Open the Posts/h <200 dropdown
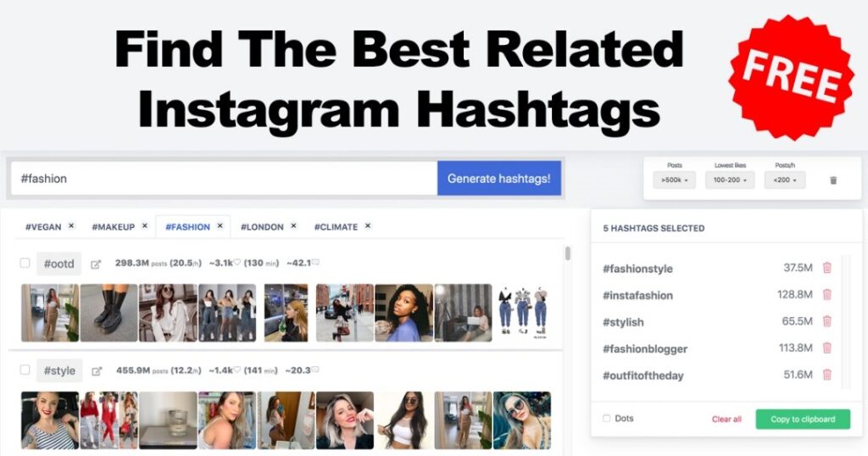 tap(785, 180)
